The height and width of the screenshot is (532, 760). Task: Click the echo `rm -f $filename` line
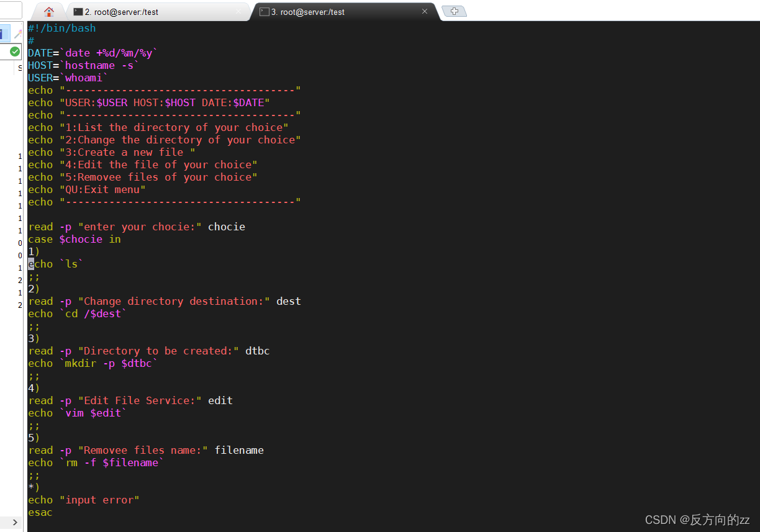pos(96,462)
